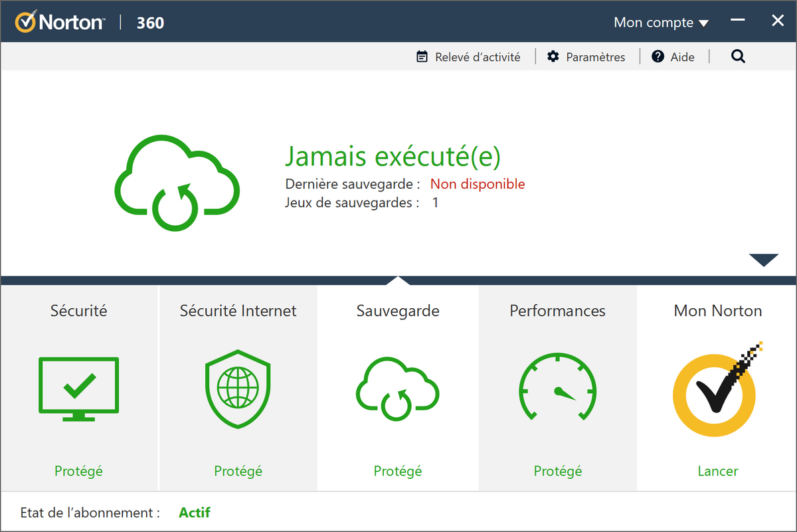
Task: Click Protégé status under Sauvegarde
Action: click(x=398, y=471)
